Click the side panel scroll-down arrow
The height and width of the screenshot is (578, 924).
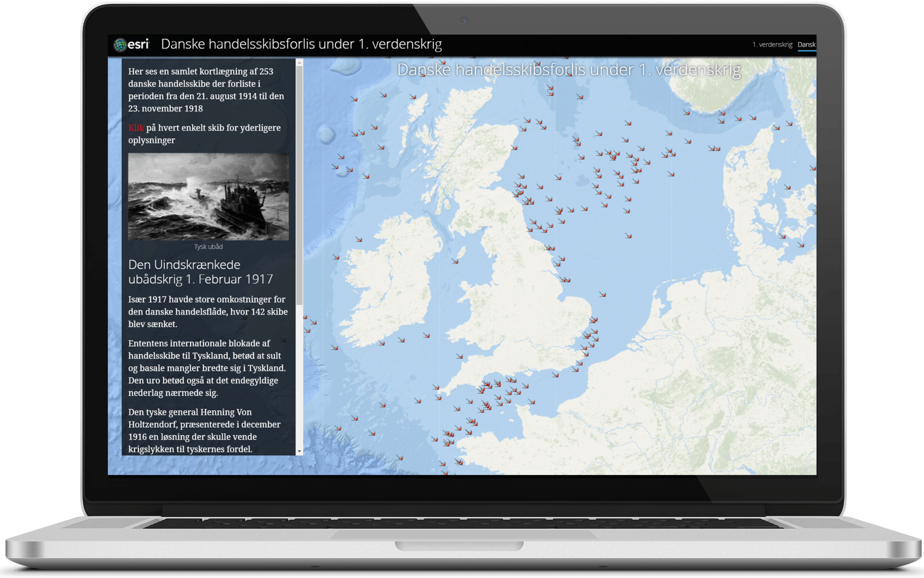pyautogui.click(x=299, y=451)
